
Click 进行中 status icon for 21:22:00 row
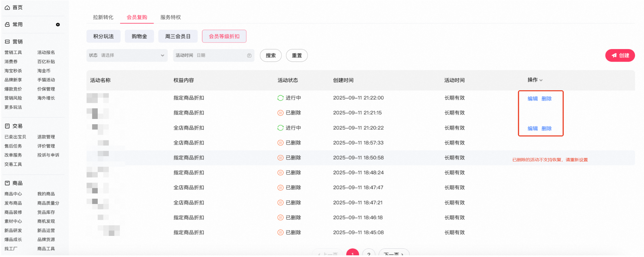coord(280,98)
